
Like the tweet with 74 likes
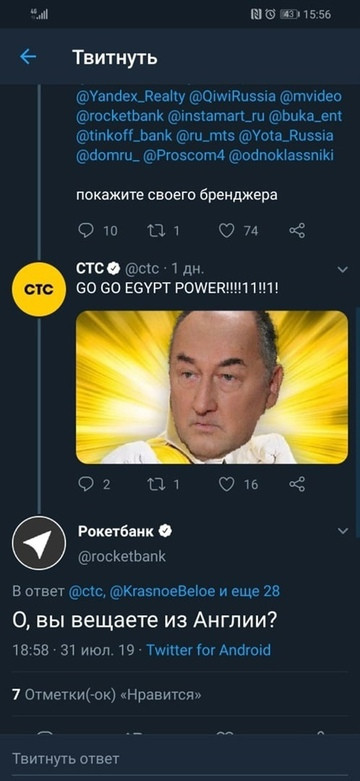point(227,231)
